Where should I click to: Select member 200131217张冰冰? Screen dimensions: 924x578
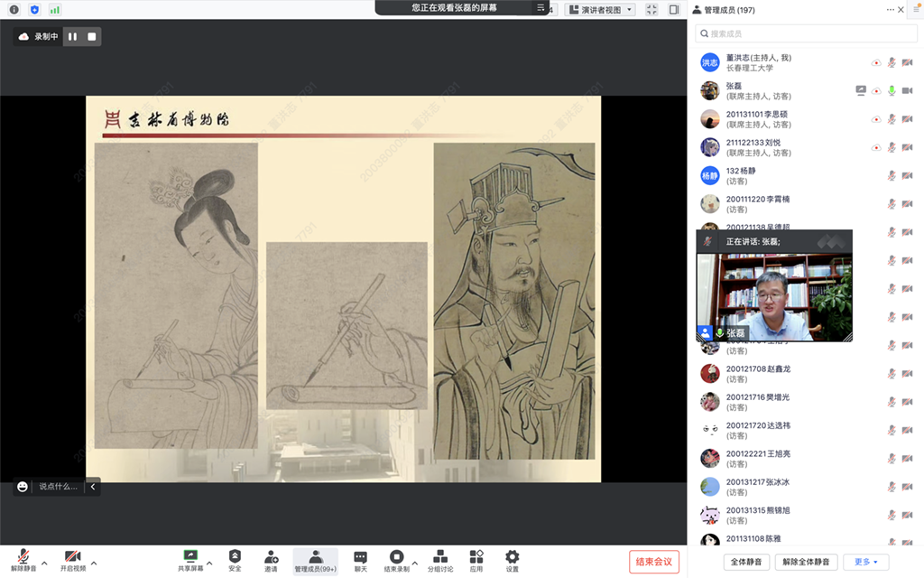pyautogui.click(x=806, y=487)
